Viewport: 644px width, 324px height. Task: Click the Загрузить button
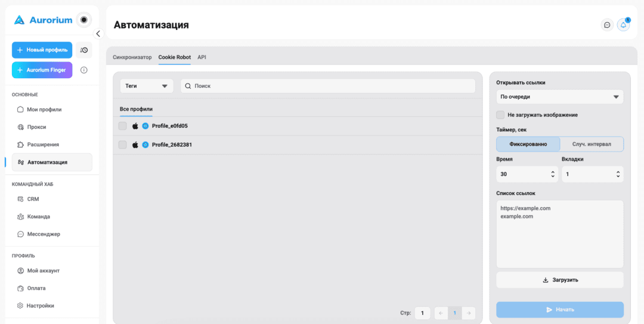pos(560,280)
